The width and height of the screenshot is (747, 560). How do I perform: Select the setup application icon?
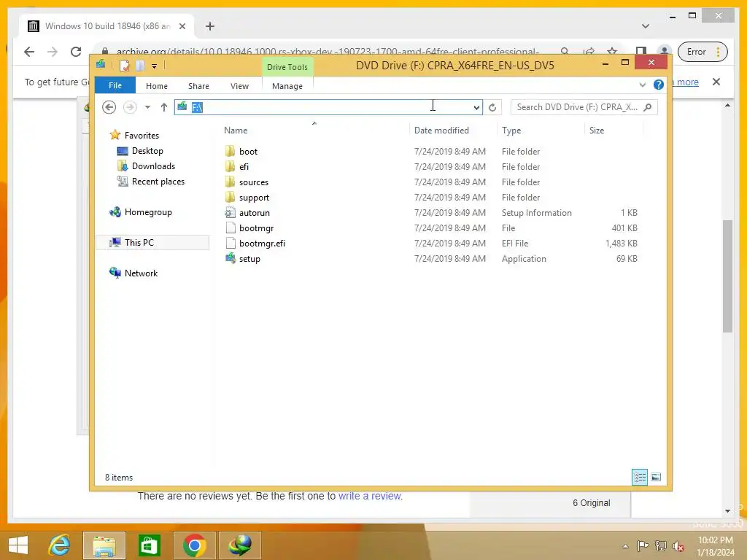tap(230, 259)
